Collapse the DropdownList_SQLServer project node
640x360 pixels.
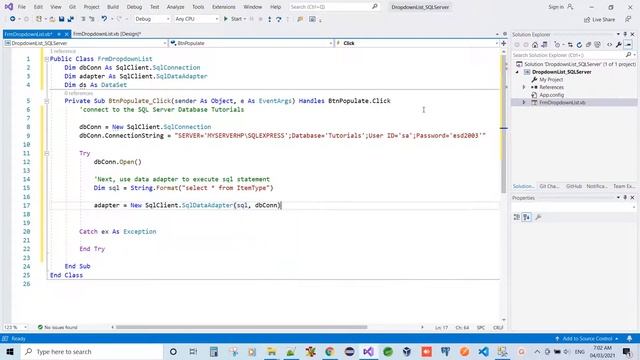pos(517,72)
